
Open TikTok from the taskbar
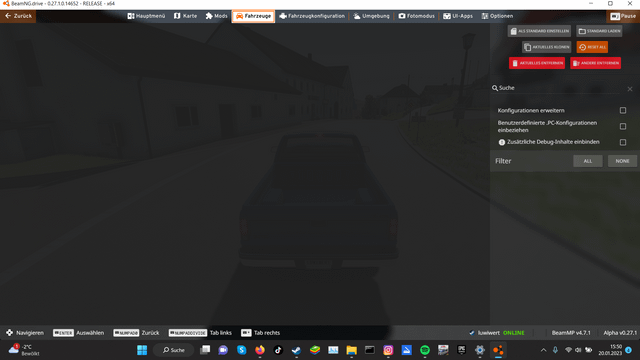tap(278, 350)
